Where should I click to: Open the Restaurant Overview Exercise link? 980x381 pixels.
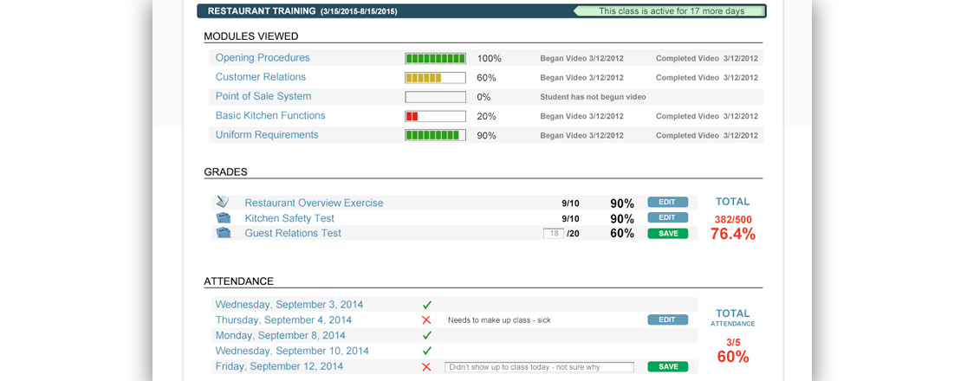coord(314,203)
